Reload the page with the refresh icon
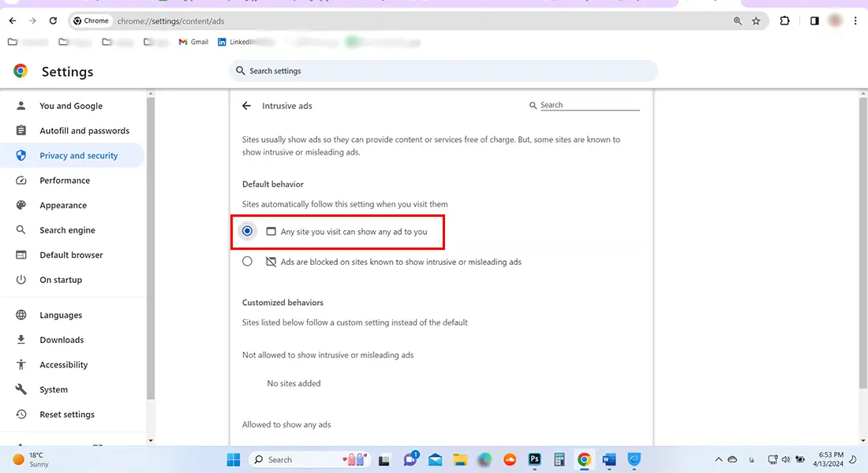 click(53, 21)
